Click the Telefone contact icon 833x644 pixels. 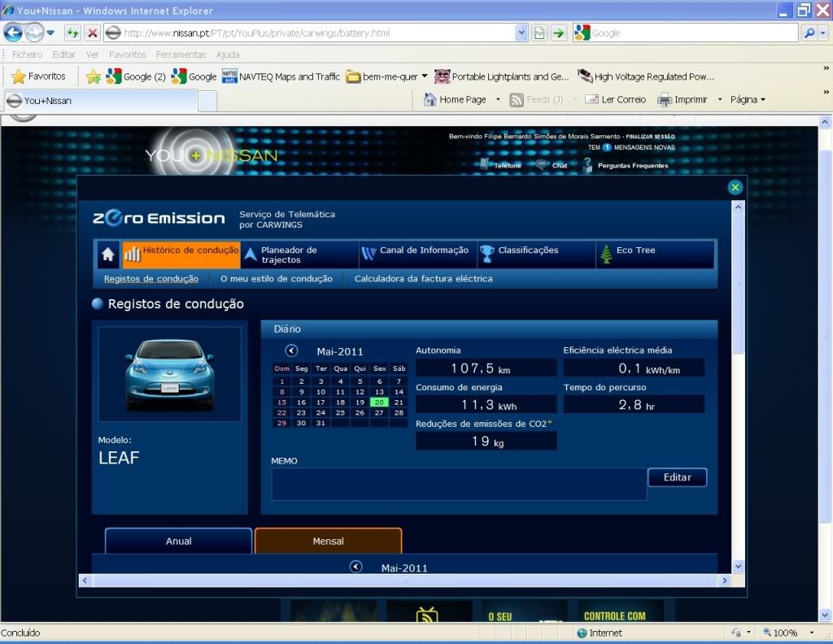click(484, 164)
